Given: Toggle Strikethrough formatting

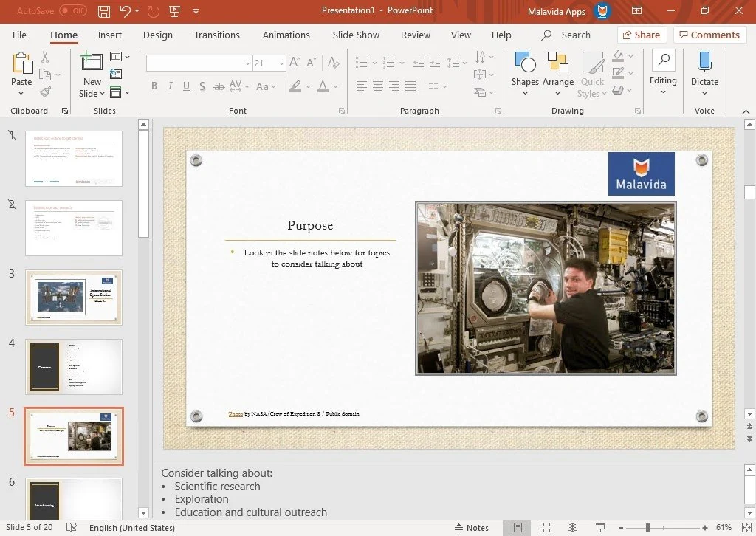Looking at the screenshot, I should click(x=219, y=87).
